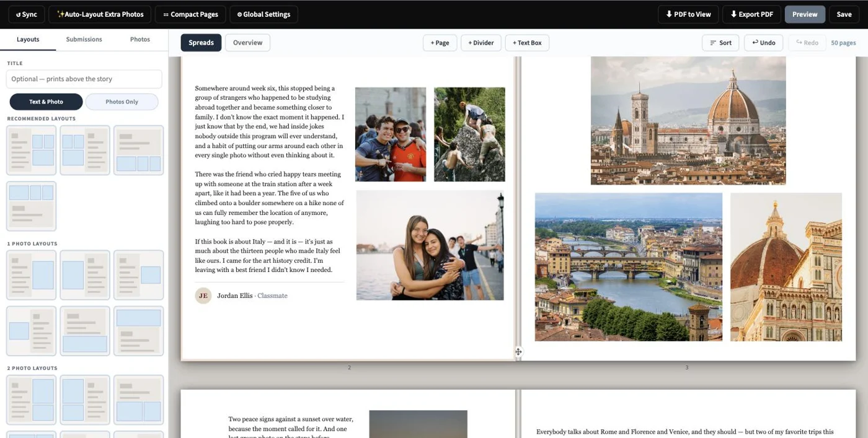Screen dimensions: 868x438
Task: Click the '50 pages' count label
Action: pyautogui.click(x=843, y=43)
